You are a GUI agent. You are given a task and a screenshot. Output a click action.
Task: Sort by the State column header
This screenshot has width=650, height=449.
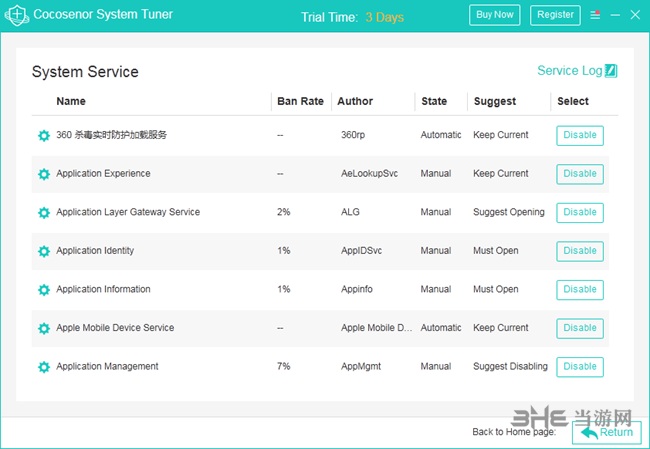point(434,101)
